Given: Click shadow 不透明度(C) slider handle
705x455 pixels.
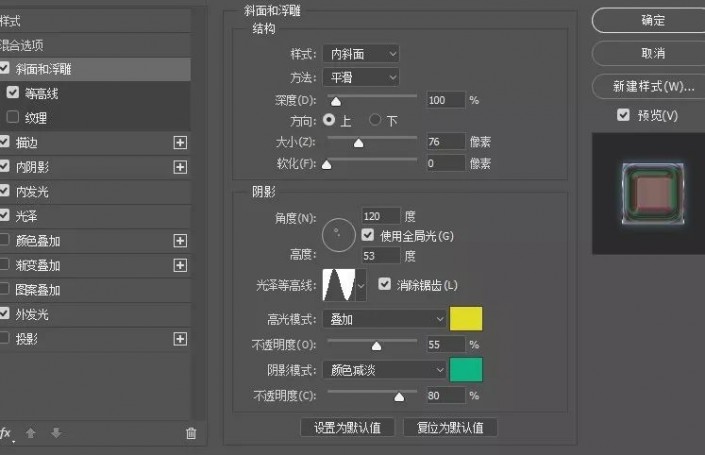Looking at the screenshot, I should (x=399, y=397).
